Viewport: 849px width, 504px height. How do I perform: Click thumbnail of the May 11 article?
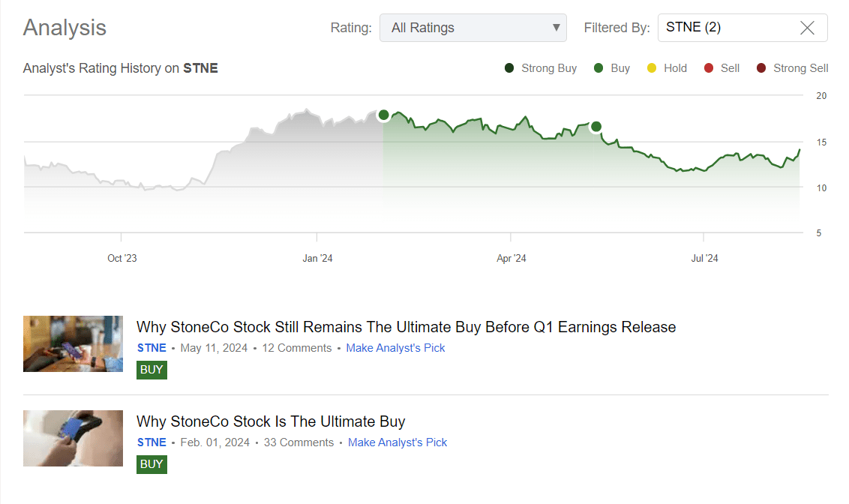73,343
